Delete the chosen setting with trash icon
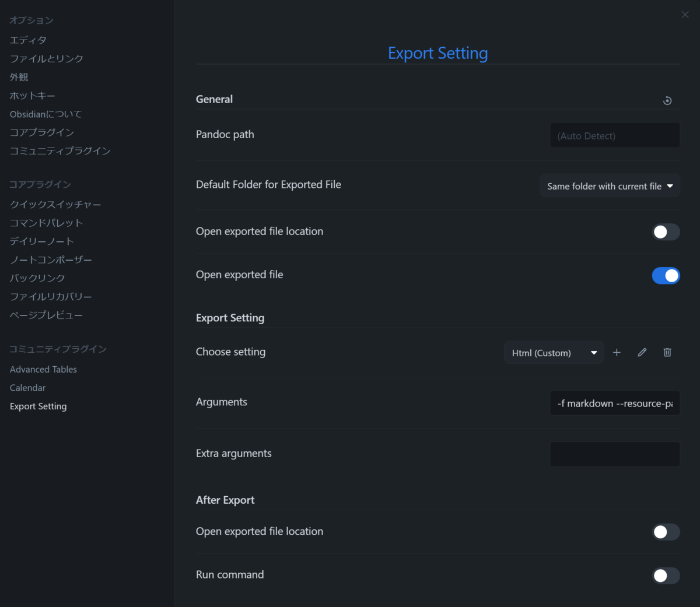 coord(667,352)
